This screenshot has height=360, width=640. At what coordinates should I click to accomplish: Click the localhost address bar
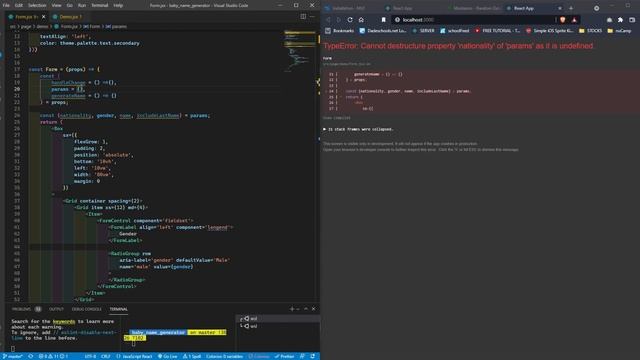point(473,20)
